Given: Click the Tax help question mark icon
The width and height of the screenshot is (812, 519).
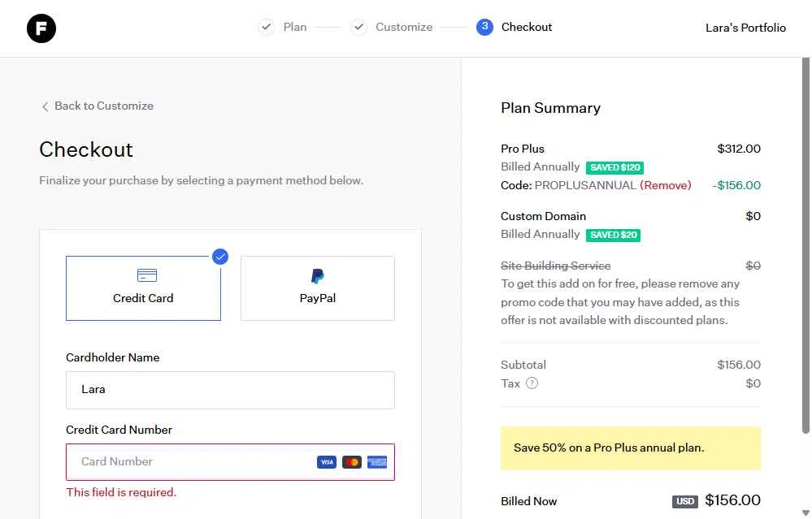Looking at the screenshot, I should coord(532,383).
